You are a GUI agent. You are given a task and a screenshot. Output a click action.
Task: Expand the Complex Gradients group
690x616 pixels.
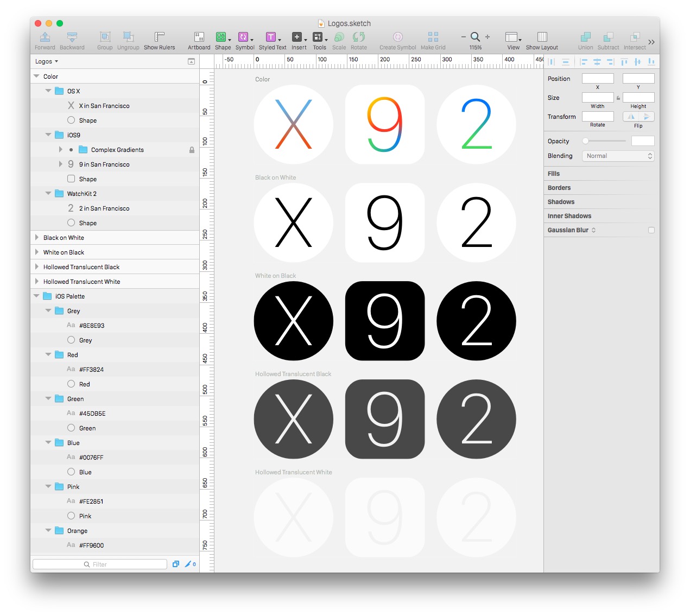click(60, 150)
